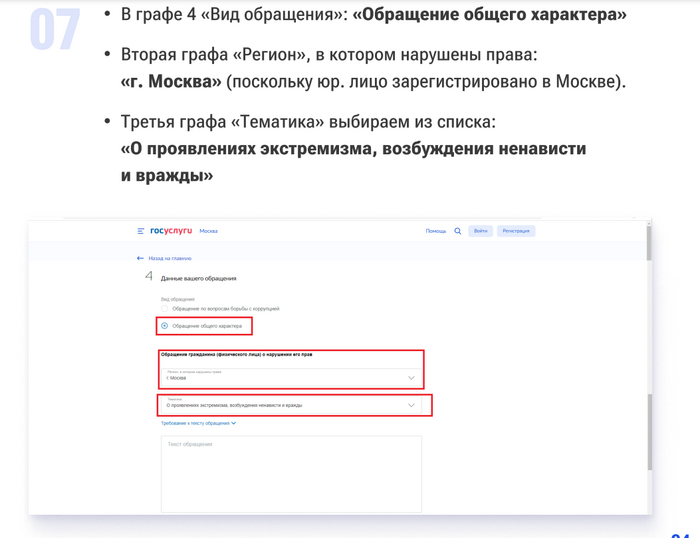The height and width of the screenshot is (538, 700).
Task: Follow the Назад на главную link
Action: [x=170, y=258]
